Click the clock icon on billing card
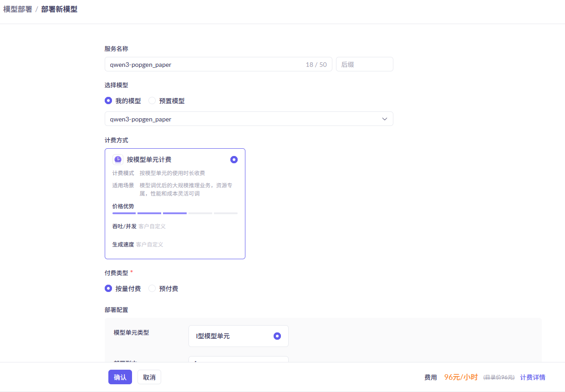The image size is (565, 392). click(x=117, y=159)
